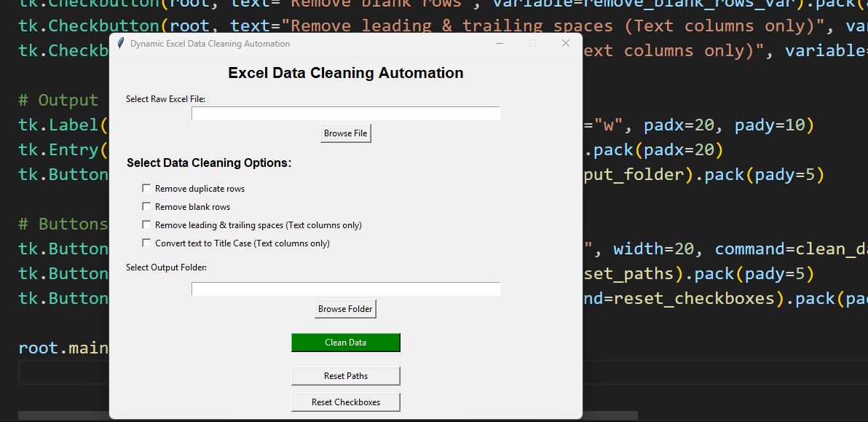Check Remove leading & trailing spaces option
This screenshot has height=422, width=868.
tap(146, 224)
